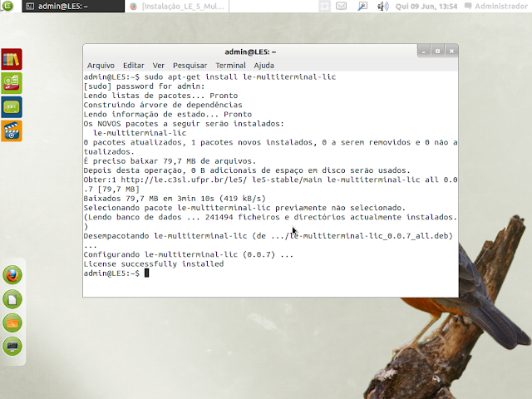Open the green multimedia launcher icon

point(12,83)
